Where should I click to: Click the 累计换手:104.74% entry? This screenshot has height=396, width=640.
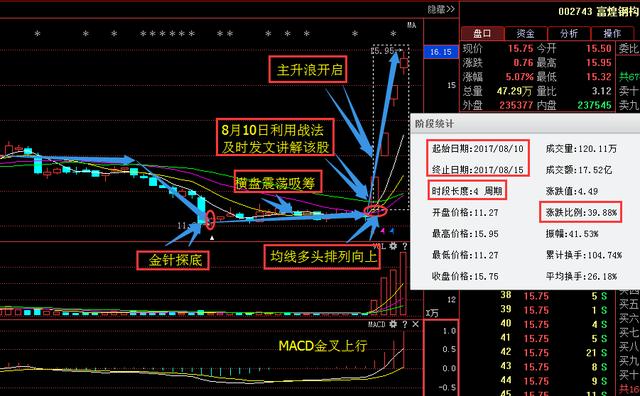pos(584,255)
